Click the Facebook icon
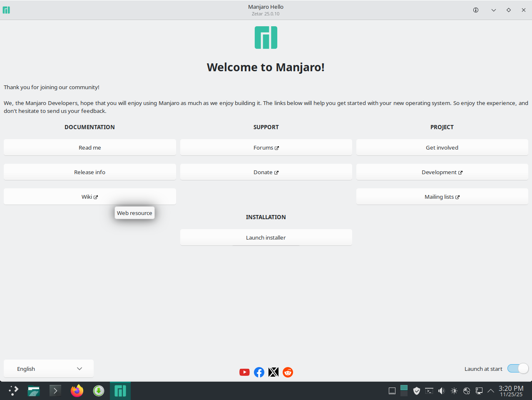Image resolution: width=532 pixels, height=400 pixels. pyautogui.click(x=259, y=372)
